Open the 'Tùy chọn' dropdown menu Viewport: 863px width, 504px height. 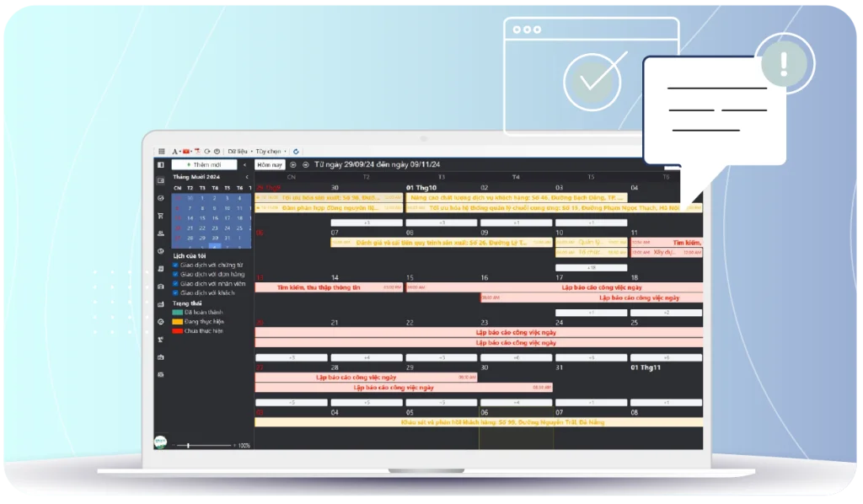click(270, 152)
